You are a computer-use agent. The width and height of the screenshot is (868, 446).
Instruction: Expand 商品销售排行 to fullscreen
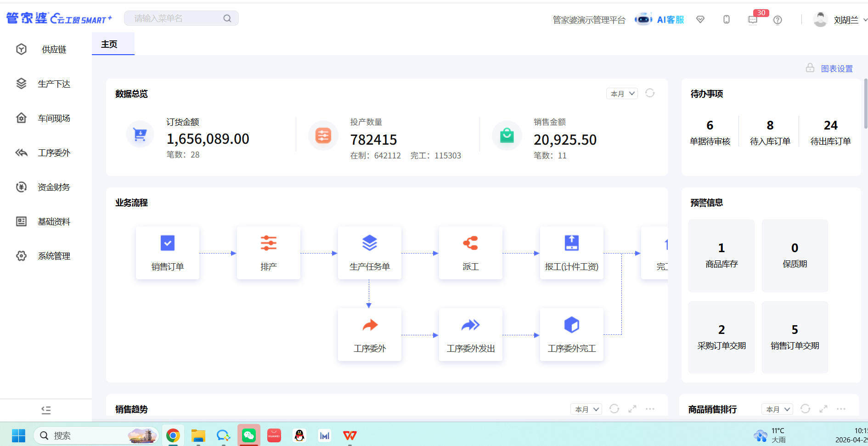click(x=823, y=409)
